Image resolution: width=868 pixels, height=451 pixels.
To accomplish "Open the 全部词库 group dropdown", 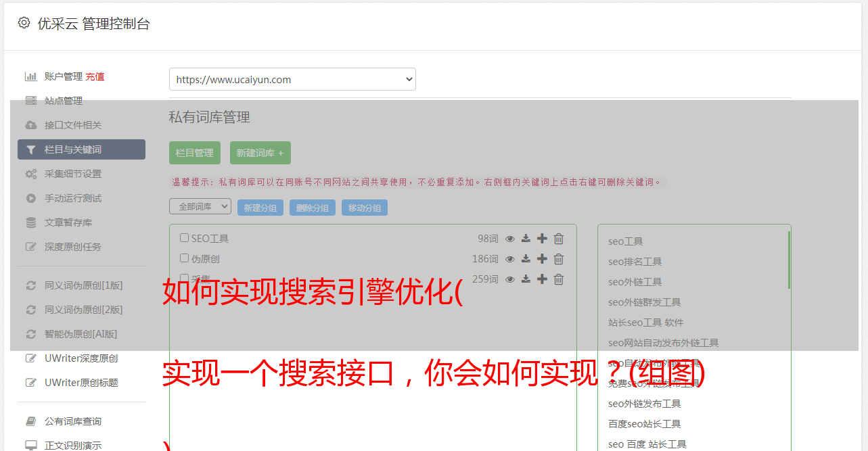I will (200, 207).
